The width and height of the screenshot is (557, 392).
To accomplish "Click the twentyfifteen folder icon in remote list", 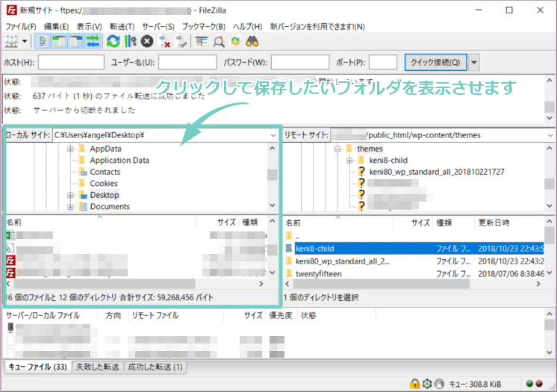I will coord(289,274).
